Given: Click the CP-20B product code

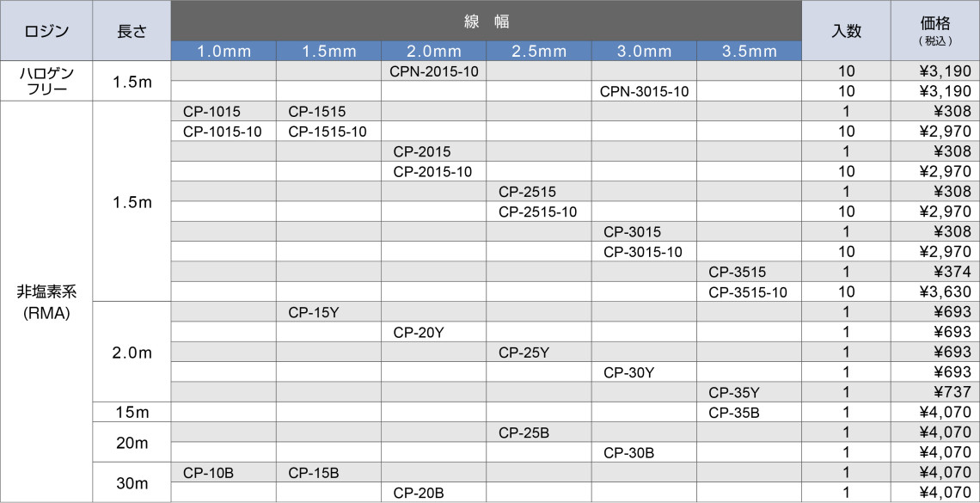Looking at the screenshot, I should (419, 494).
